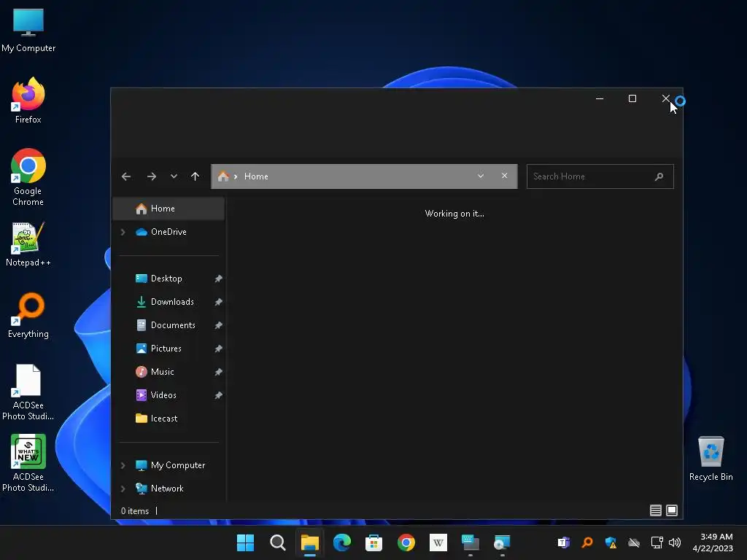This screenshot has width=747, height=560.
Task: Click pin icon beside Documents
Action: 218,325
